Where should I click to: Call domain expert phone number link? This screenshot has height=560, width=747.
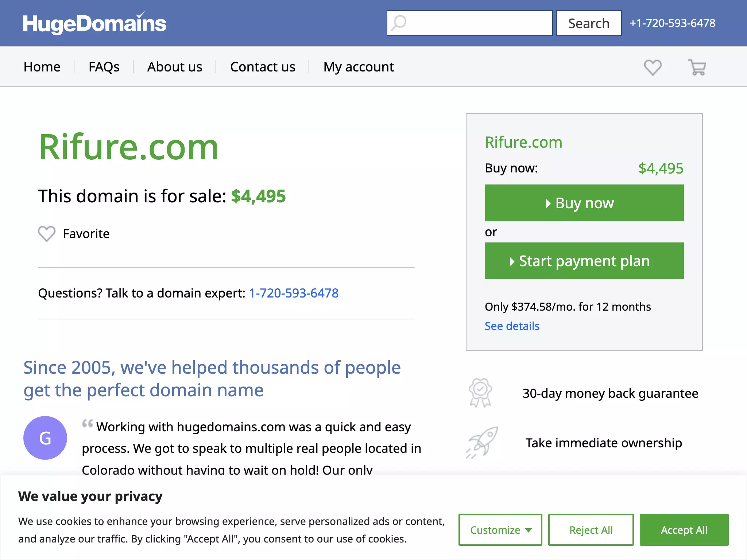pyautogui.click(x=294, y=293)
